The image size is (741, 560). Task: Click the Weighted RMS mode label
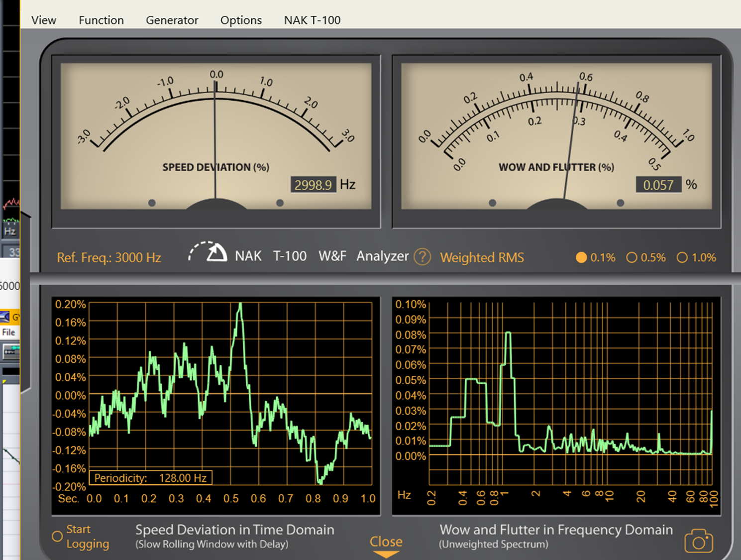[x=482, y=257]
